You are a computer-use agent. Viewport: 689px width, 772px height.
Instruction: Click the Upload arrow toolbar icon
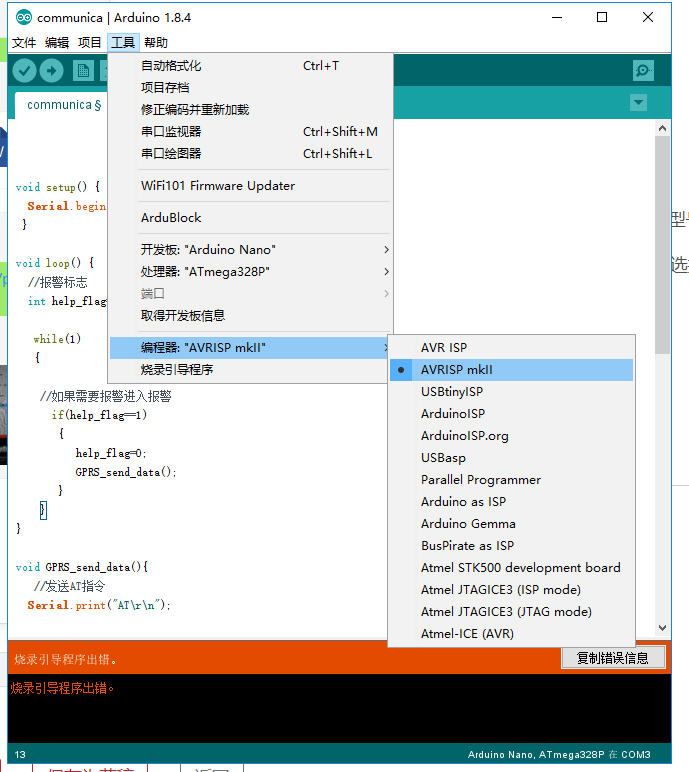point(51,71)
